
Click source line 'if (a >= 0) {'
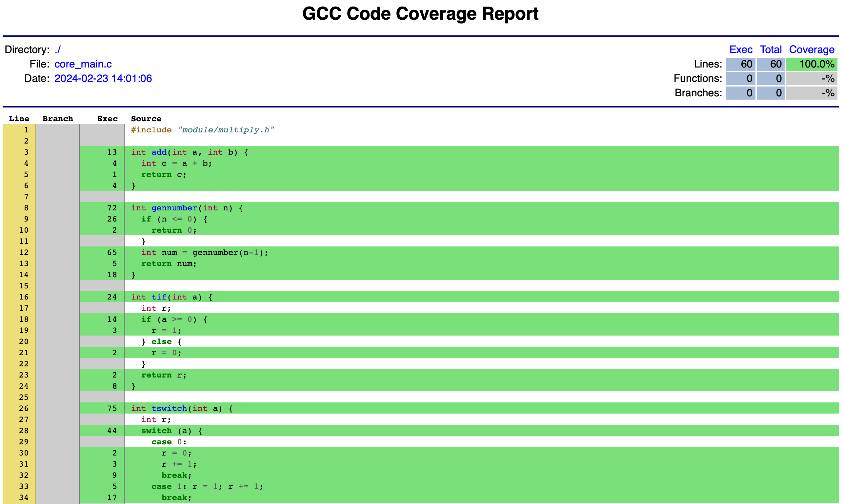pos(174,319)
